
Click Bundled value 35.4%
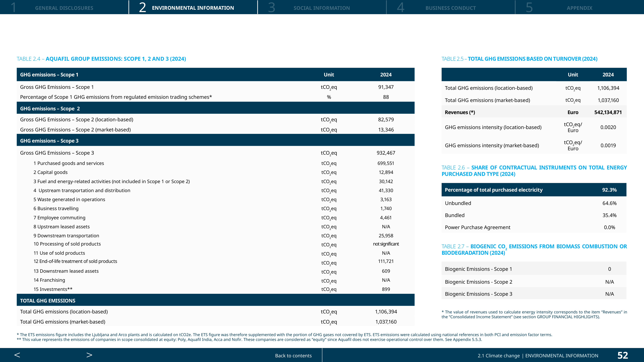[x=609, y=215]
